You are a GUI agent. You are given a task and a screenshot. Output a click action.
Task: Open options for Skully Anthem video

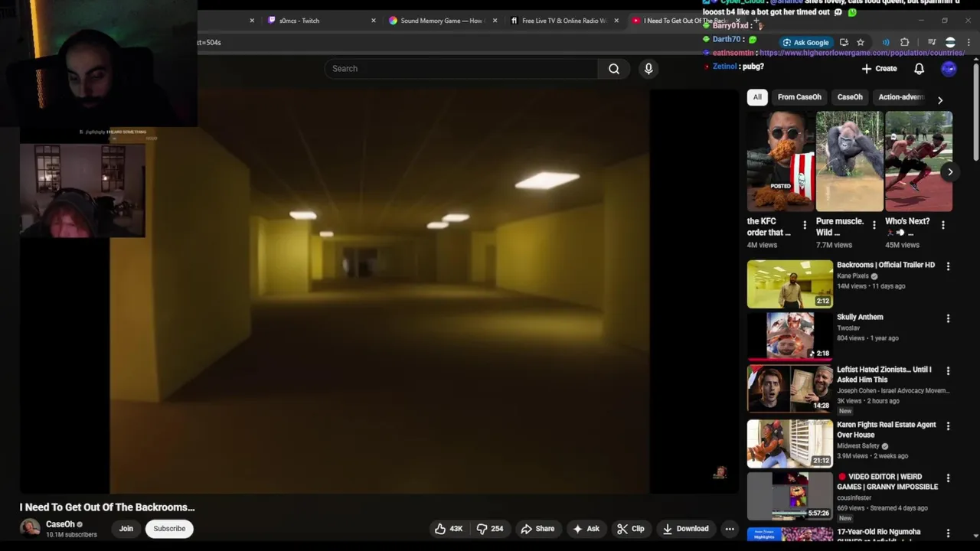tap(948, 318)
